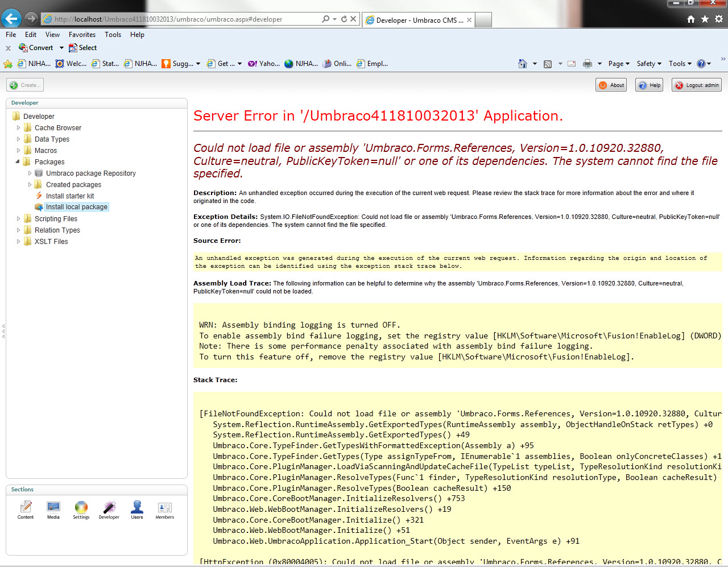This screenshot has height=567, width=728.
Task: Open the Tools menu in the menu bar
Action: click(x=113, y=35)
